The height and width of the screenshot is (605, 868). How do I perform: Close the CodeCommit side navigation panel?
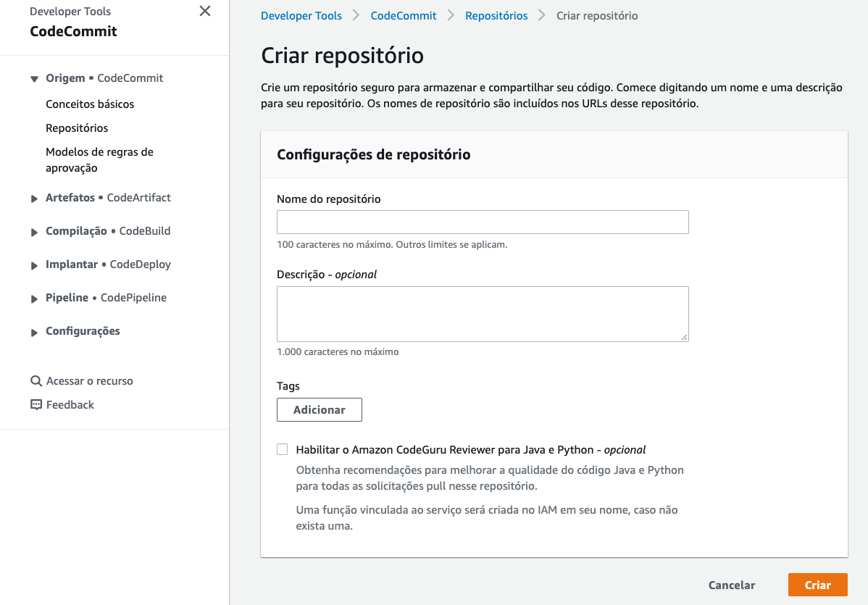(x=205, y=11)
